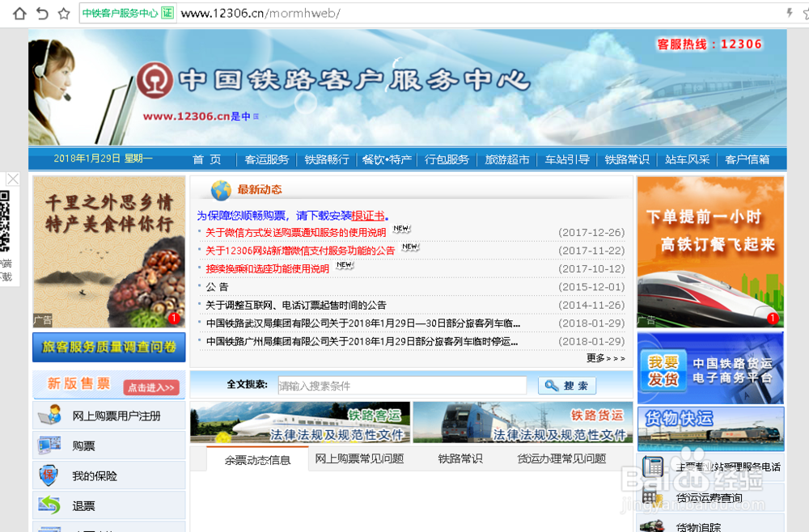Click the browser home icon

[19, 13]
